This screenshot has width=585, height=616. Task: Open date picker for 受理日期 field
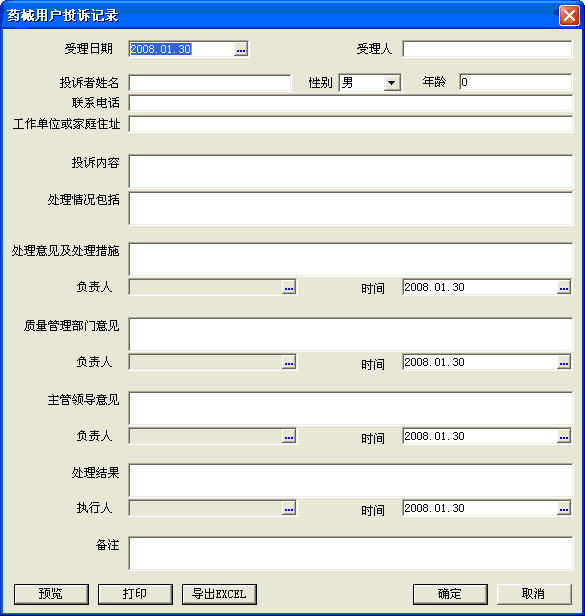coord(240,50)
